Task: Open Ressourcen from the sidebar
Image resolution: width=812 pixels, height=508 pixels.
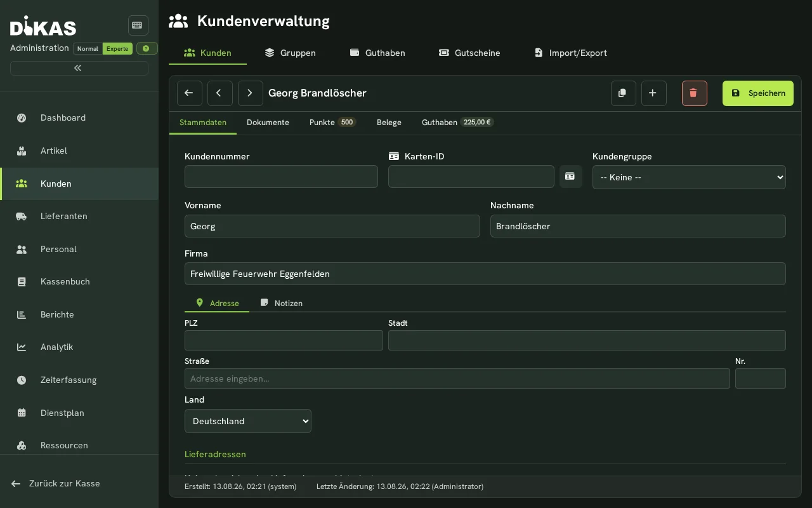Action: [x=79, y=445]
